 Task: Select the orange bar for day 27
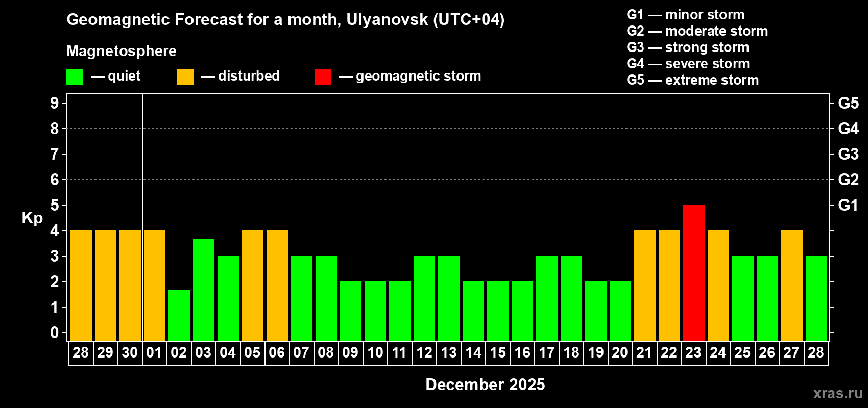[791, 285]
